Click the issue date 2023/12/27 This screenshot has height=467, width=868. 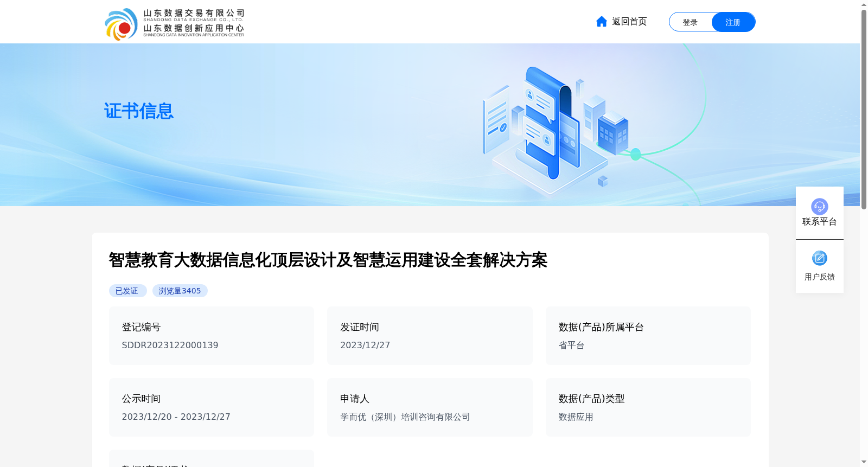coord(365,346)
